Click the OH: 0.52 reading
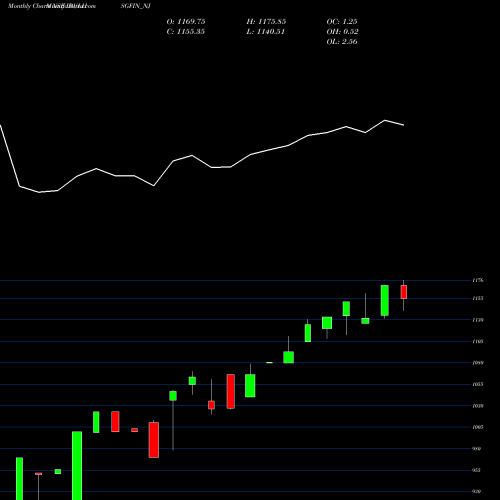The image size is (500, 500). coord(343,32)
